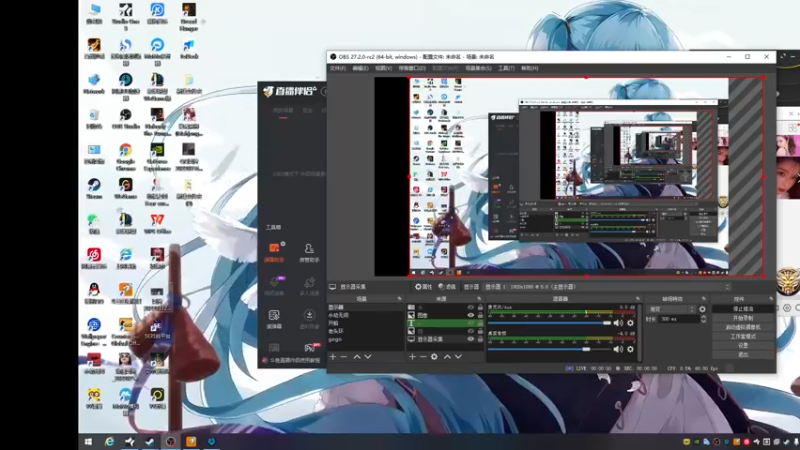Lock the selected text source row
800x450 pixels.
pos(480,323)
